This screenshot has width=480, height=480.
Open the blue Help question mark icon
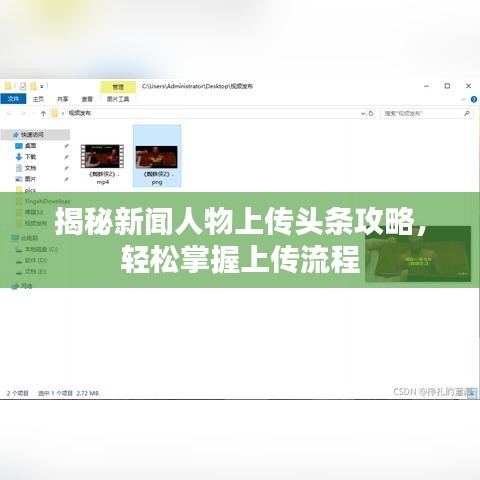pyautogui.click(x=473, y=99)
